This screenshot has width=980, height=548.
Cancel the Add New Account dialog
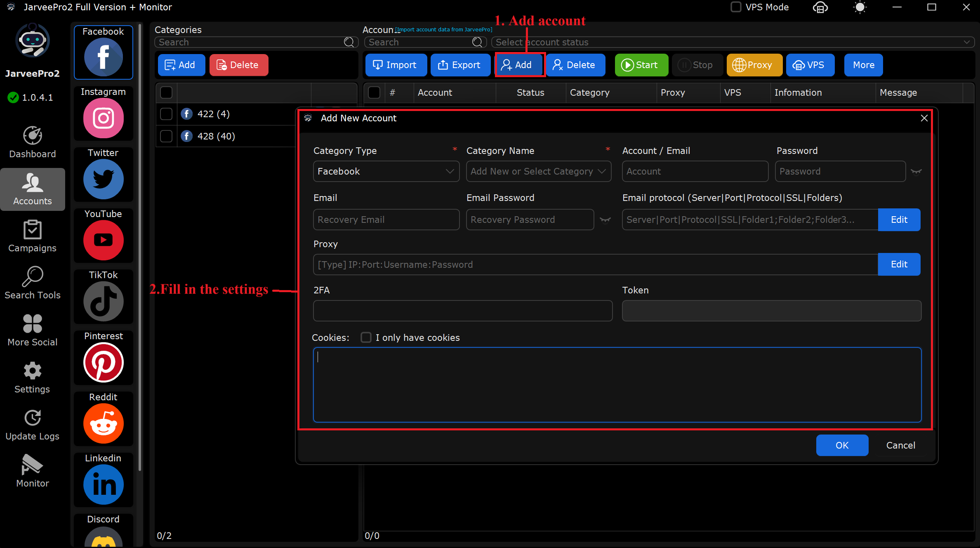(900, 445)
